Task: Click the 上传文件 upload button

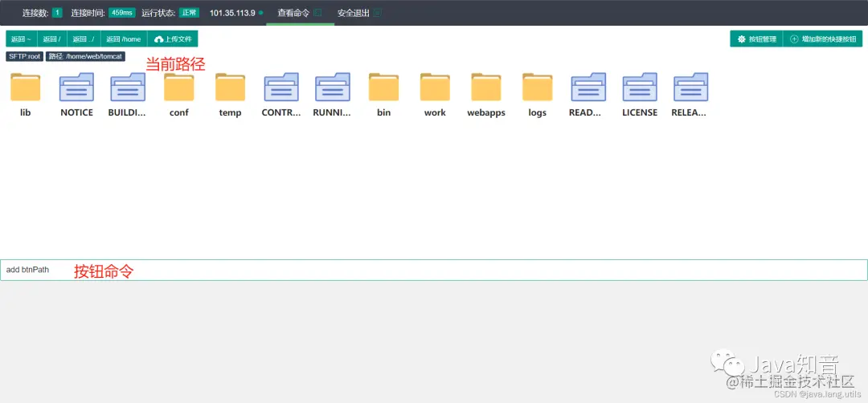Action: (x=173, y=39)
